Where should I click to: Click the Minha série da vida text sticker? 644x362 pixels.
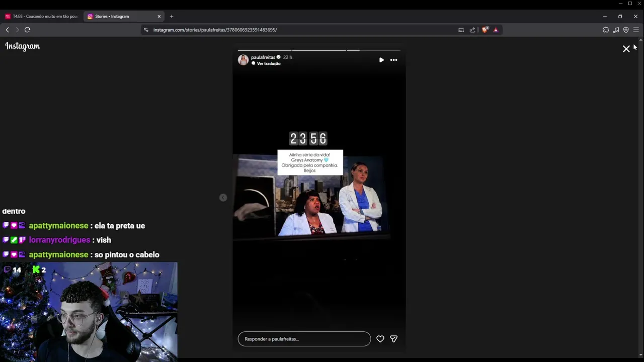pyautogui.click(x=310, y=162)
